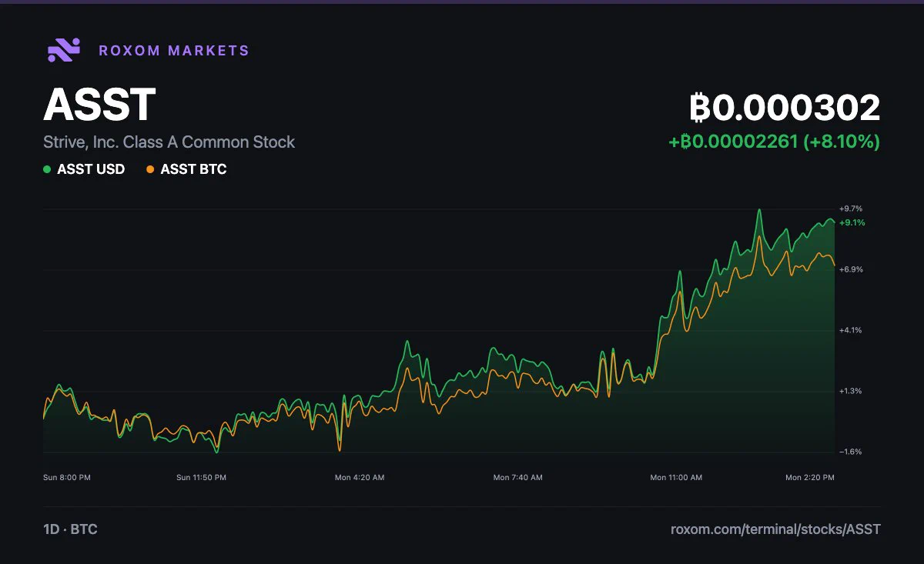Click the +1.3% axis label
The height and width of the screenshot is (564, 924).
[851, 391]
